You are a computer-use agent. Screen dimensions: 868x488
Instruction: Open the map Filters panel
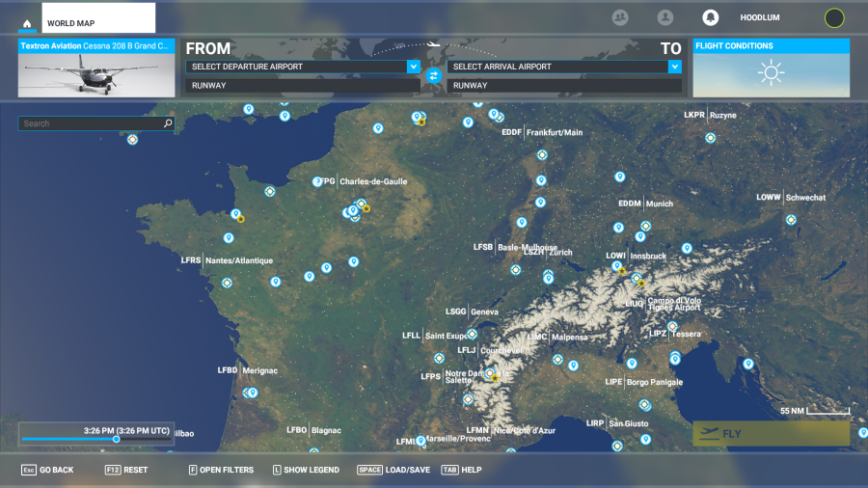[x=221, y=470]
